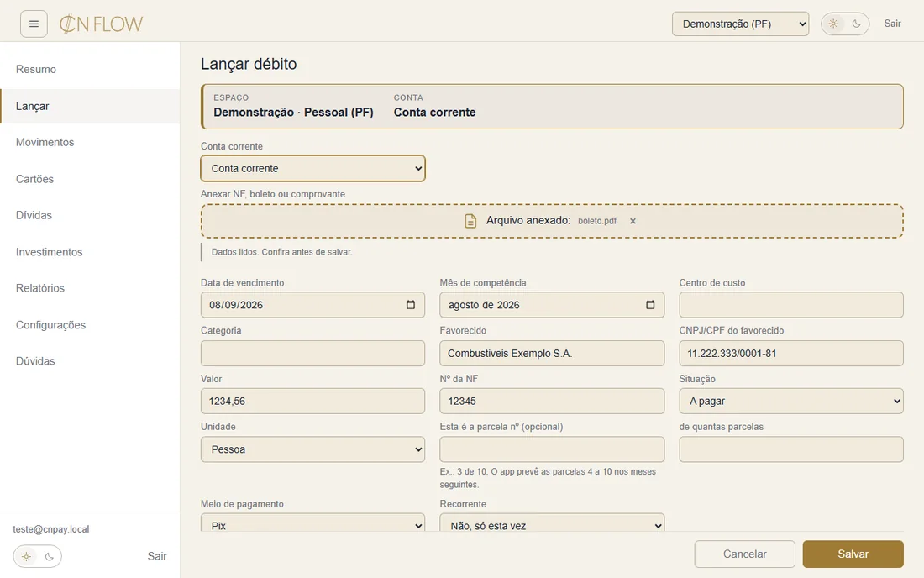The height and width of the screenshot is (578, 924).
Task: Click the Centro de custo field
Action: click(790, 305)
